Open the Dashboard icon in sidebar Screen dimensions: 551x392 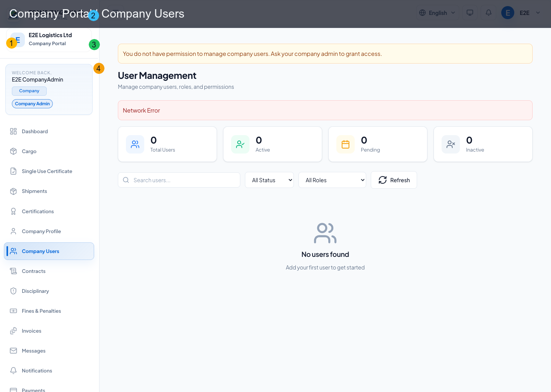click(x=13, y=131)
